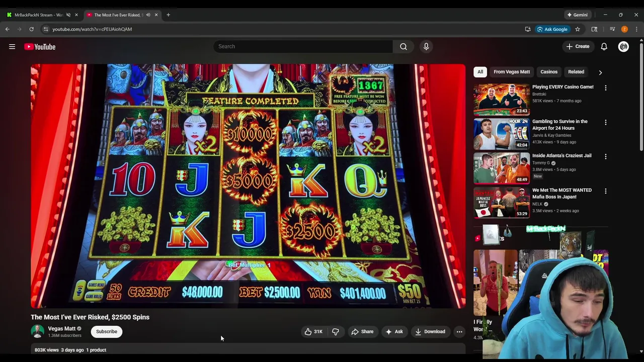Dislike the video with thumbs-down icon
Viewport: 644px width, 362px height.
point(336,332)
